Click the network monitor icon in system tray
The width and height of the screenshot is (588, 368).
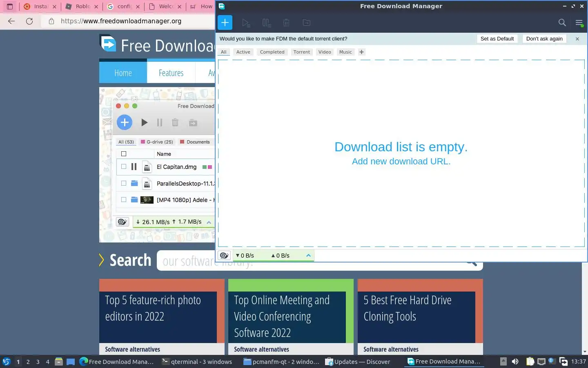point(541,361)
